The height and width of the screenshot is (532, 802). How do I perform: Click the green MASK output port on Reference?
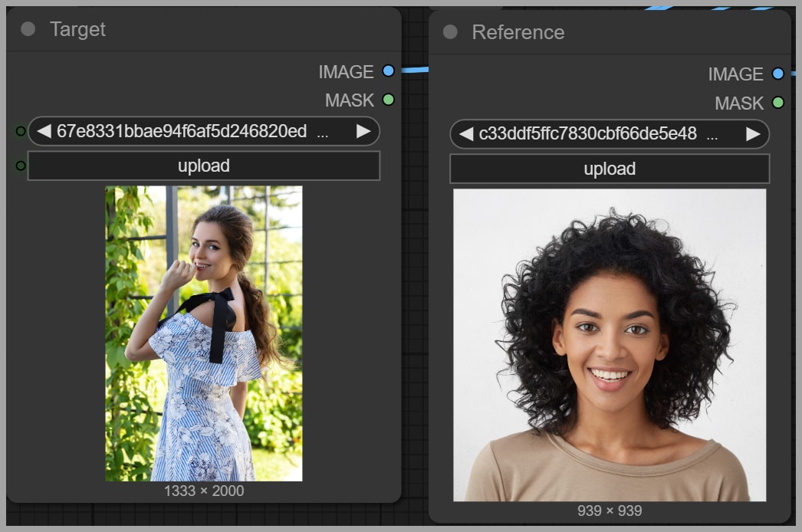[778, 103]
